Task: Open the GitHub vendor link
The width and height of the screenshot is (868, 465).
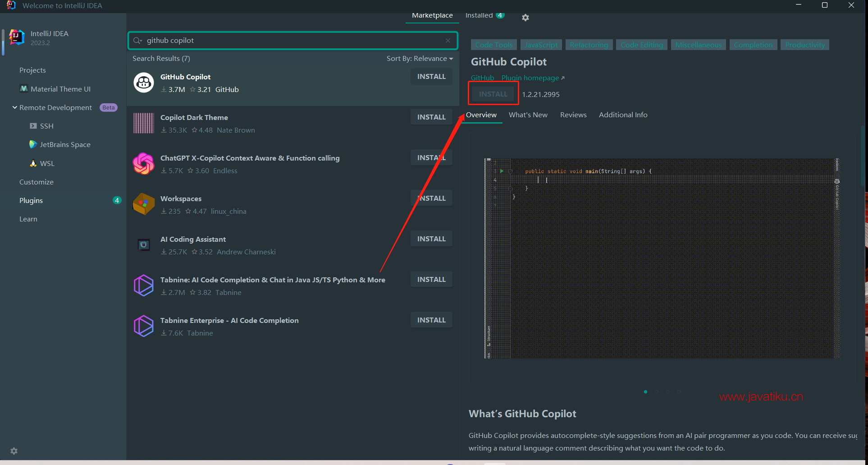Action: tap(482, 78)
